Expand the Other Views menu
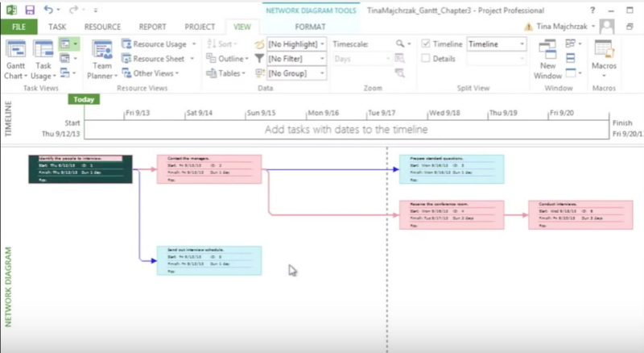Viewport: 644px width, 353px height. coord(151,73)
